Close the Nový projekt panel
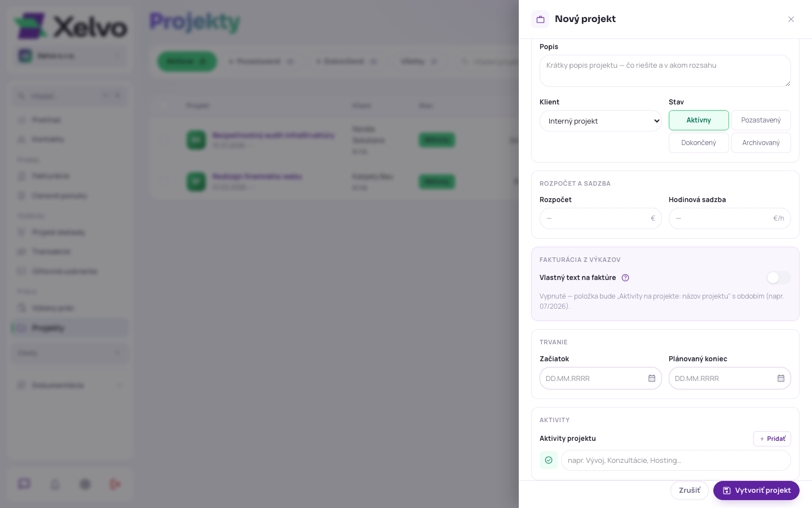This screenshot has width=812, height=508. 791,19
